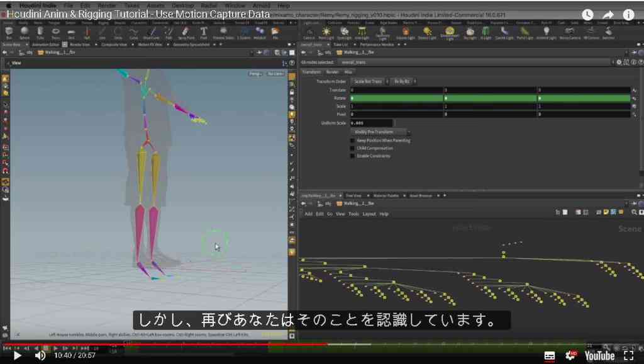
Task: Add a Point Light from the shelf
Action: (x=326, y=33)
